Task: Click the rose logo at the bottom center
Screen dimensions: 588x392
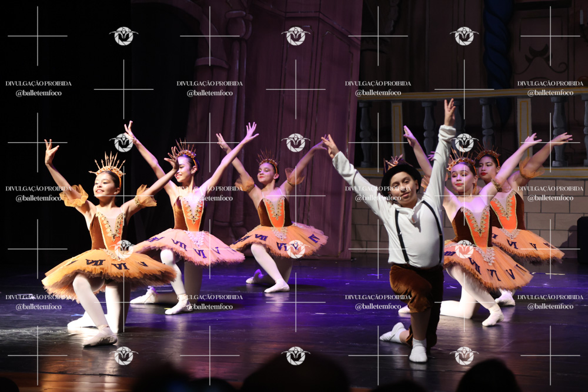Action: coord(296,356)
